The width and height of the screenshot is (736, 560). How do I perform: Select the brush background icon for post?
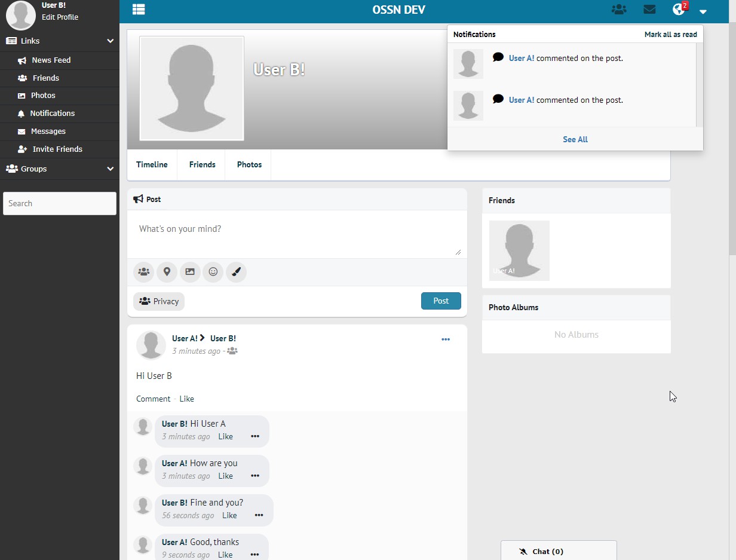236,272
